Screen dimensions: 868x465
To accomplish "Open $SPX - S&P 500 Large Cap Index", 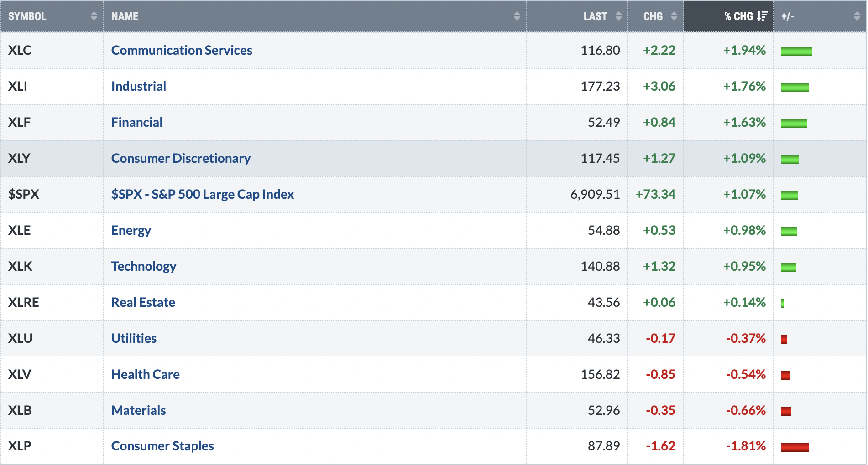I will pyautogui.click(x=203, y=194).
